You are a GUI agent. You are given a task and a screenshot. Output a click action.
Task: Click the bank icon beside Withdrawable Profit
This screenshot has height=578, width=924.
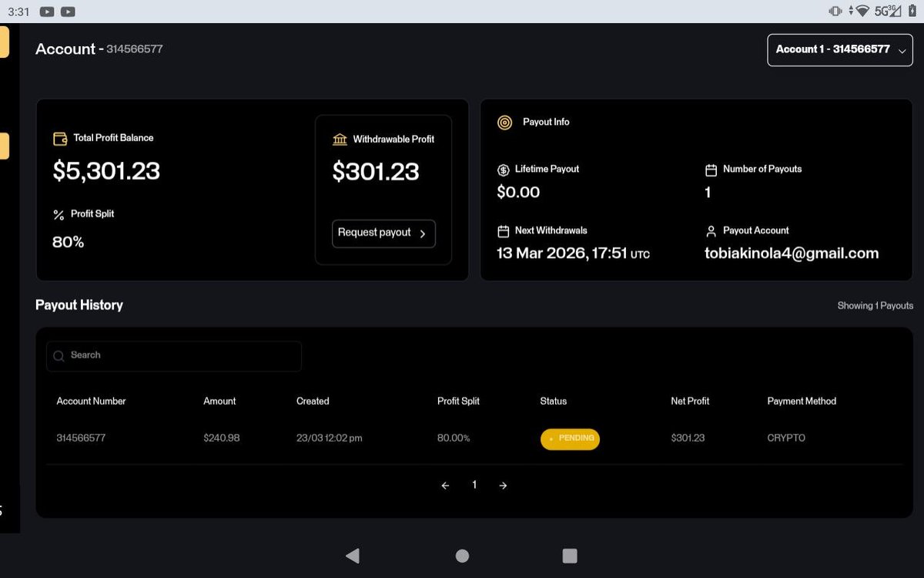[340, 139]
